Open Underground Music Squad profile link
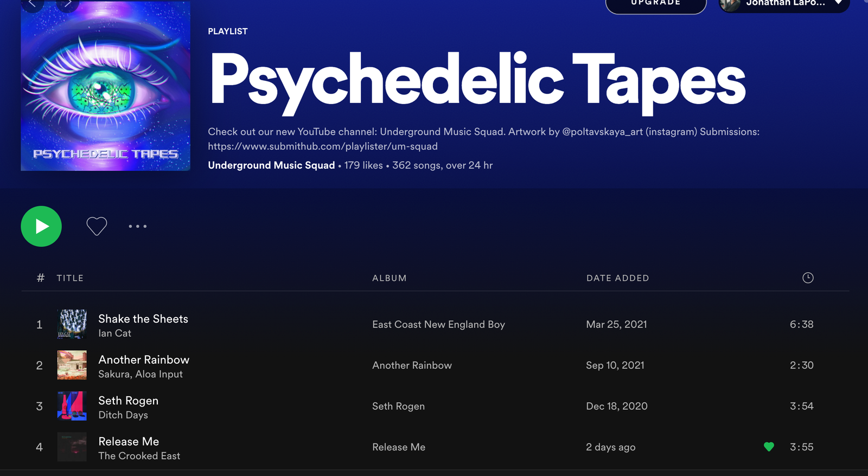Screen dimensions: 868x476 pos(271,165)
